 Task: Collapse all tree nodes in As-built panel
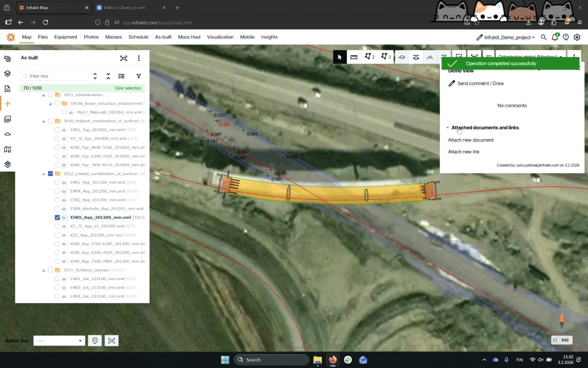click(x=108, y=76)
